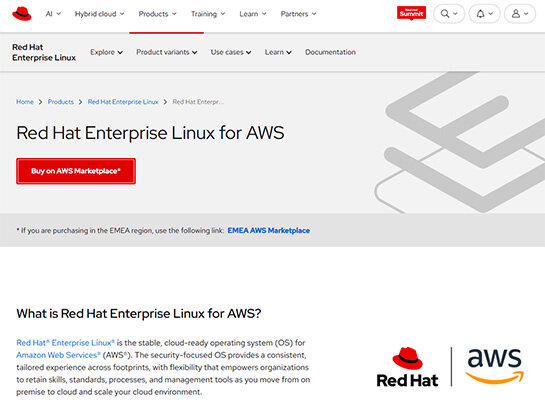Expand Product variants submenu

(x=166, y=52)
